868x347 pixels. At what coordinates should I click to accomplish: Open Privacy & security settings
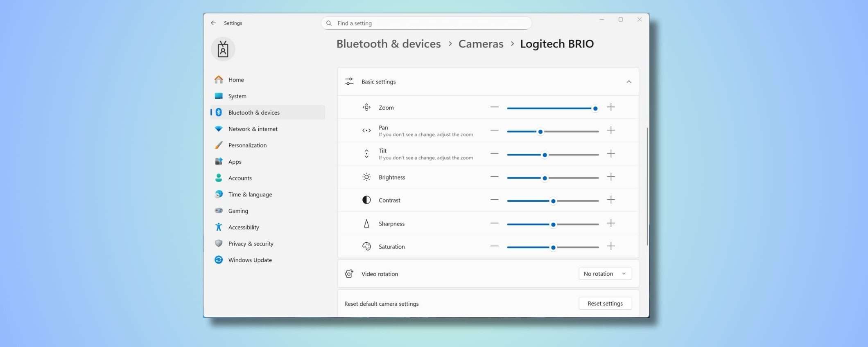coord(251,243)
